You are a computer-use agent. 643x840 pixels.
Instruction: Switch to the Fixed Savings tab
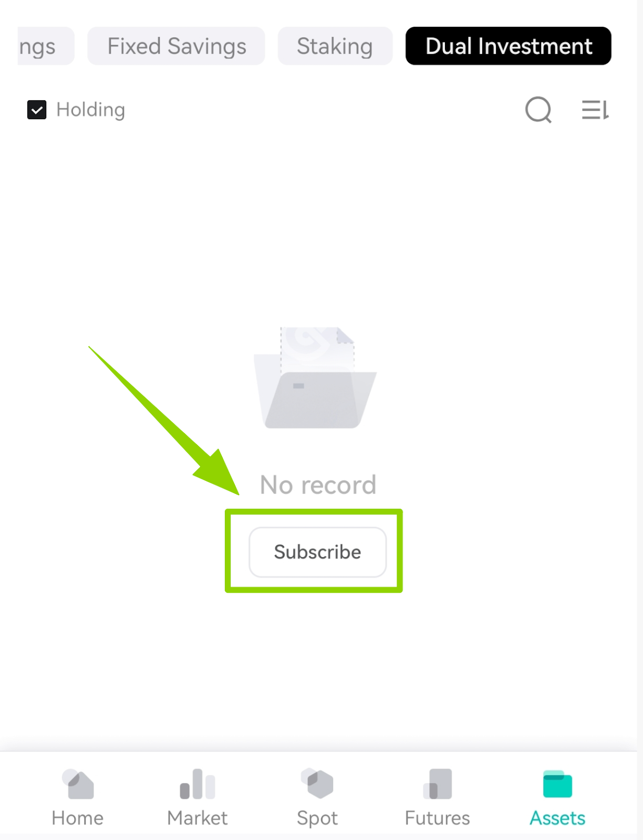coord(177,46)
